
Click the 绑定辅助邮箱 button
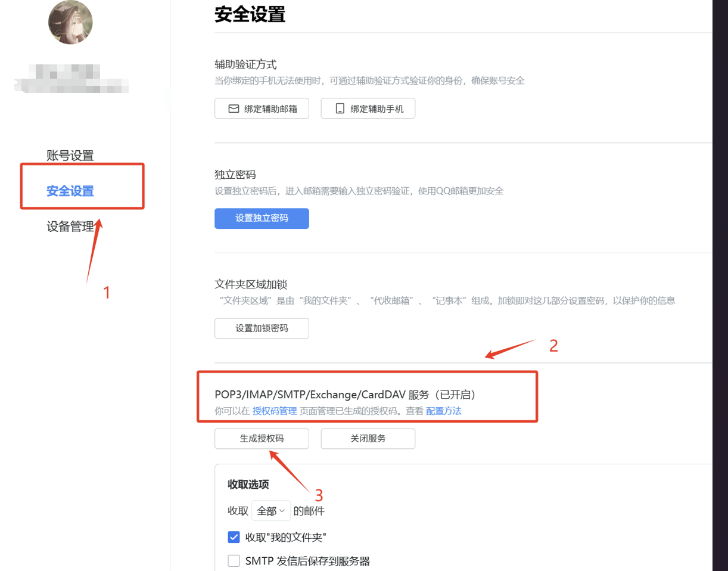(x=262, y=108)
